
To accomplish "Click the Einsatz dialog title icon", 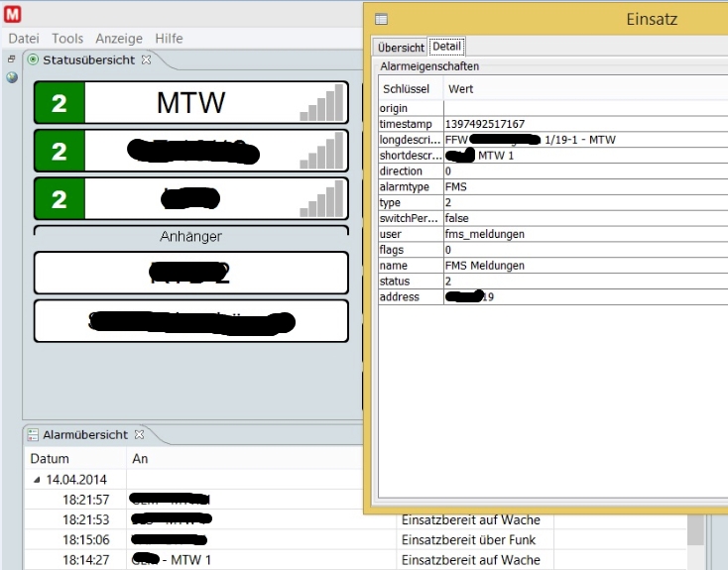I will click(x=381, y=19).
